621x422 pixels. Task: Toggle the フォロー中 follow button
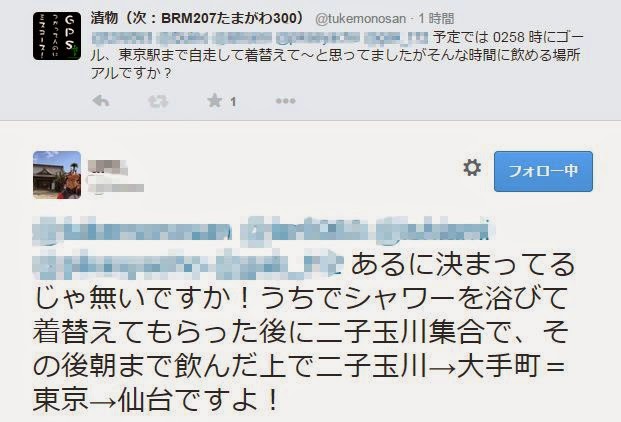[x=543, y=171]
